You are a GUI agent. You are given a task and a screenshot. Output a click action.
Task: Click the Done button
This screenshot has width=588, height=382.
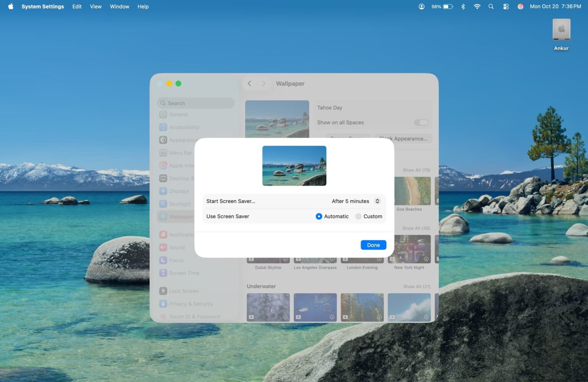373,245
